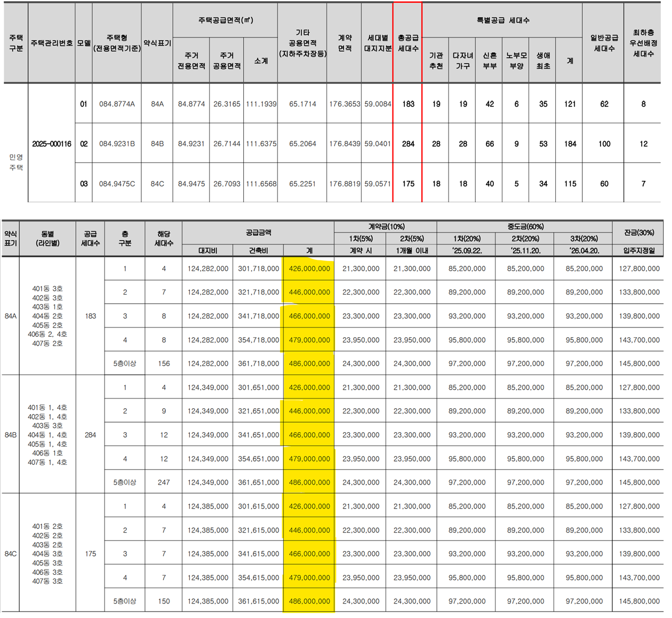The image size is (672, 618).
Task: Click the 특별공급 세대수 header
Action: coord(503,20)
